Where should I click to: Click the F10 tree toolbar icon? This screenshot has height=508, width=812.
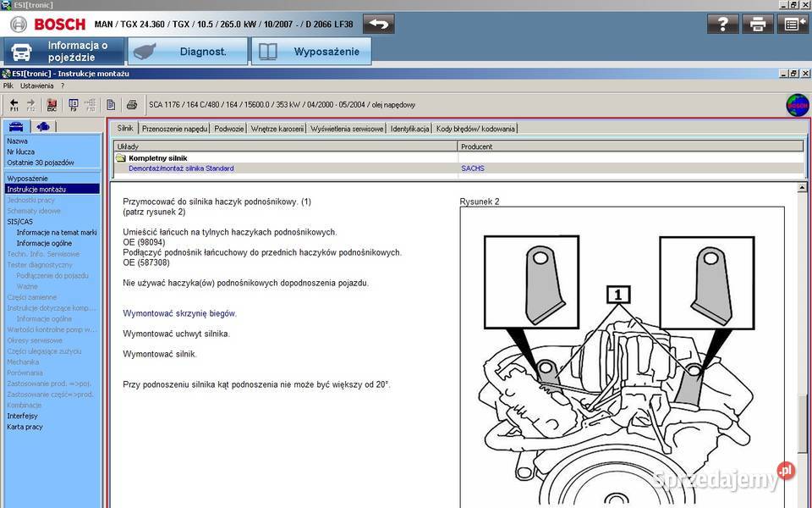click(x=91, y=105)
